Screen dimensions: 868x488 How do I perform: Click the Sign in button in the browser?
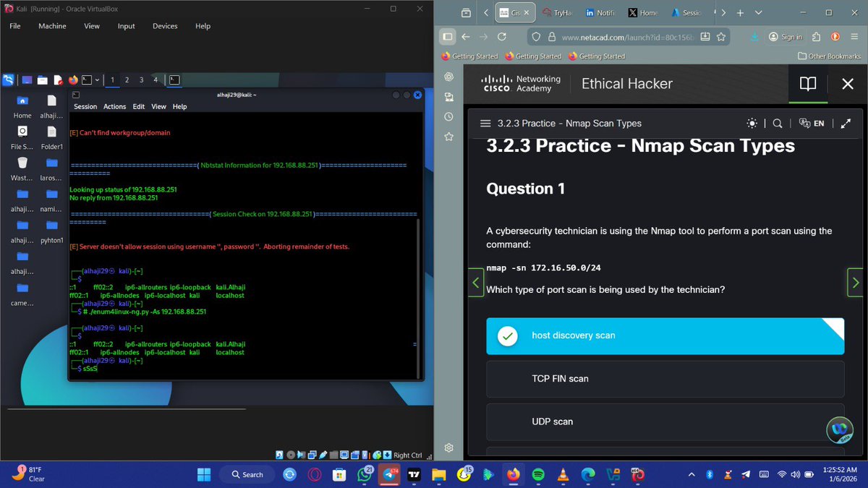click(785, 37)
